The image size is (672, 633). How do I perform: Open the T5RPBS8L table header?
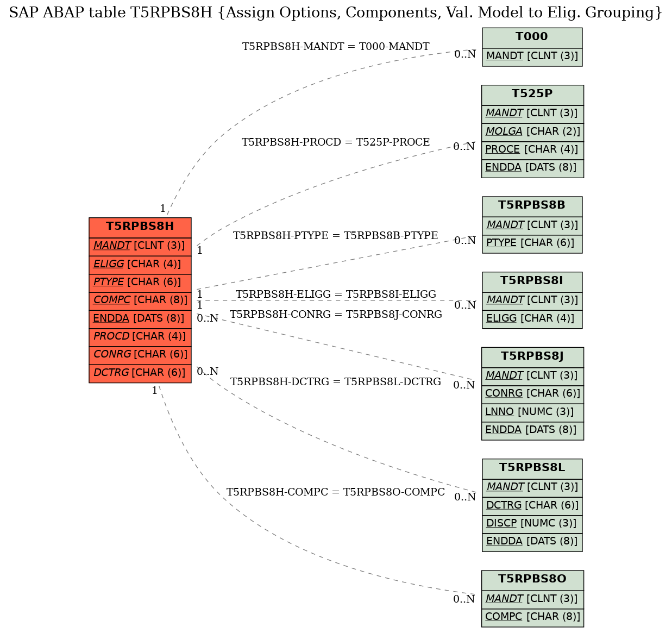click(x=532, y=468)
